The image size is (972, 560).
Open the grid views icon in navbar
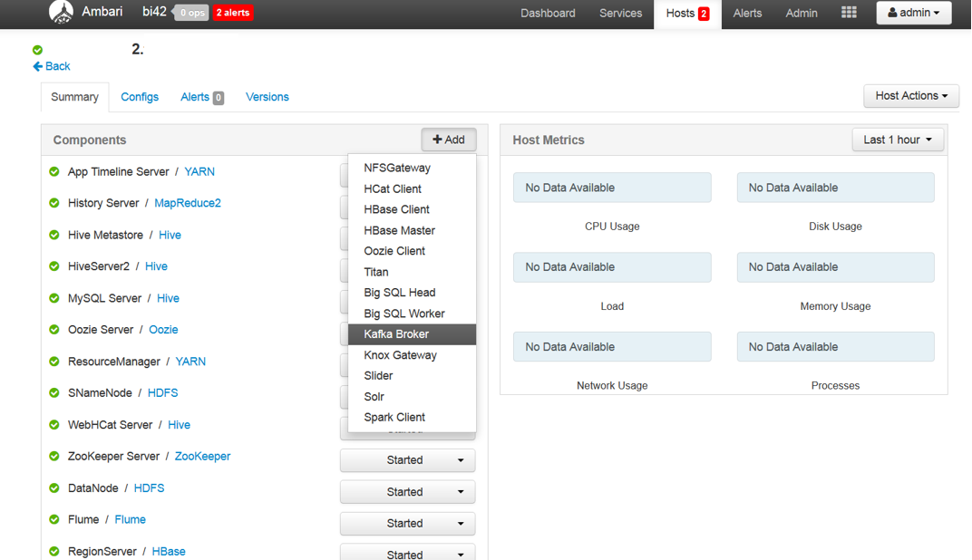click(849, 13)
